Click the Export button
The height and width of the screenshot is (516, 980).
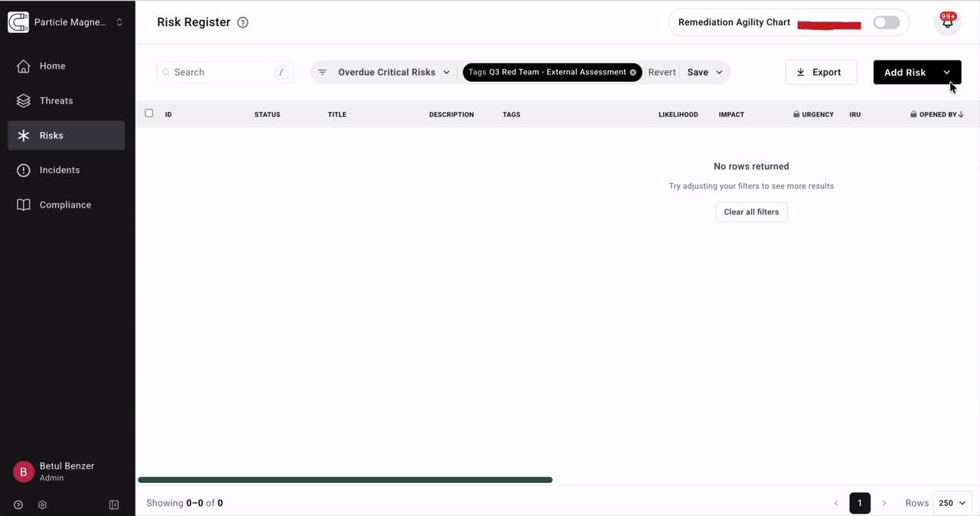click(821, 72)
